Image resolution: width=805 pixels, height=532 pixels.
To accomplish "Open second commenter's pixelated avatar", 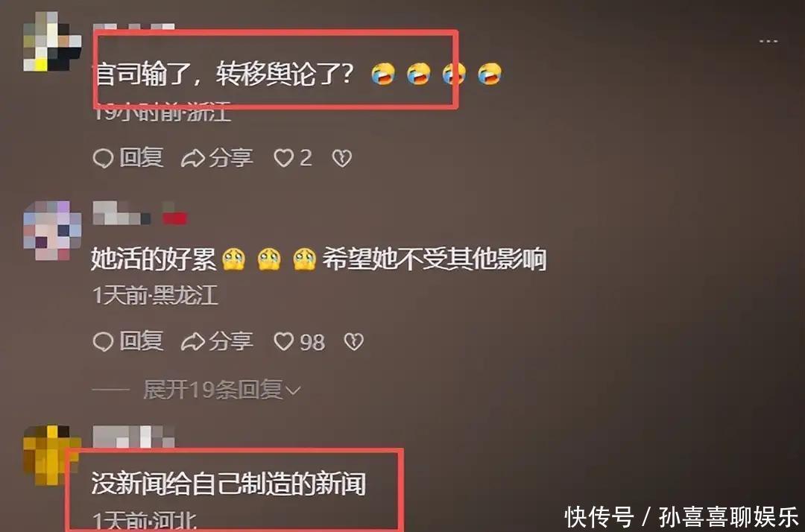I will (52, 231).
